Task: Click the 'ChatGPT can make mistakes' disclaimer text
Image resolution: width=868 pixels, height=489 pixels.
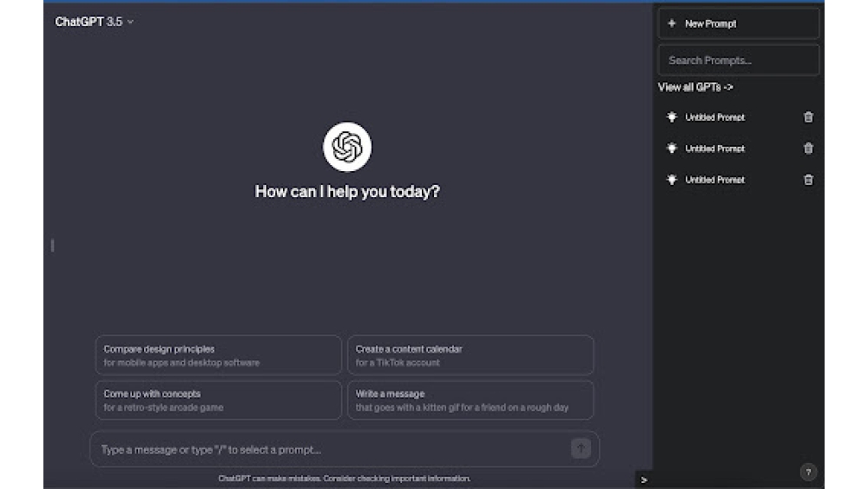Action: pos(345,479)
